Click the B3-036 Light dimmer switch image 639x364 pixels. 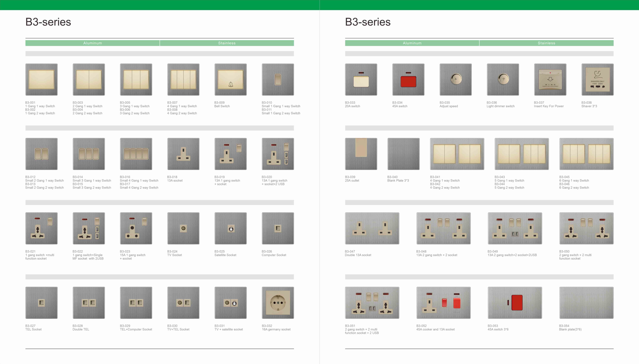503,79
